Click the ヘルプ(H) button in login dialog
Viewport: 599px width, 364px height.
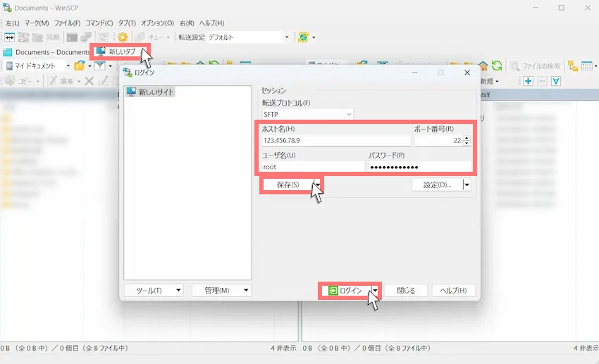point(453,290)
